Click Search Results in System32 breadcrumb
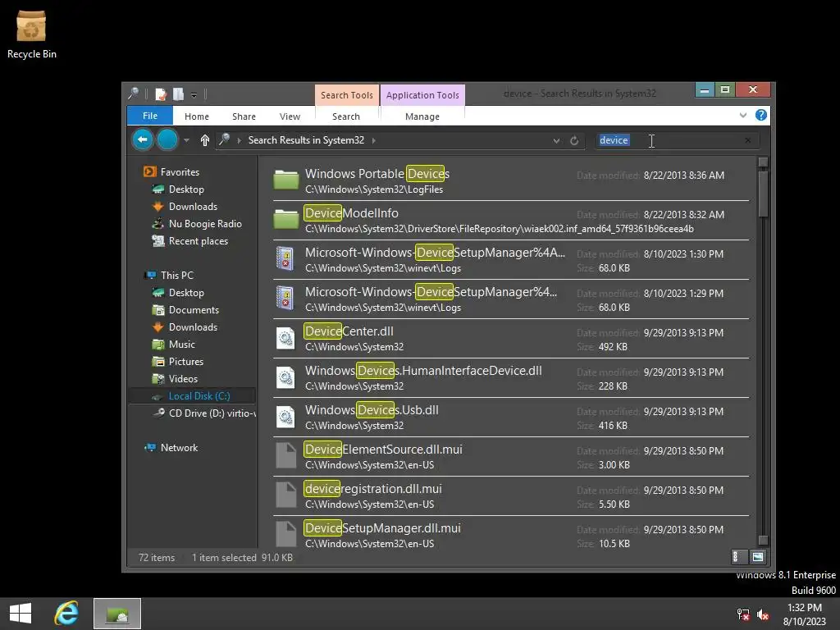Screen dimensions: 840x630 click(306, 139)
